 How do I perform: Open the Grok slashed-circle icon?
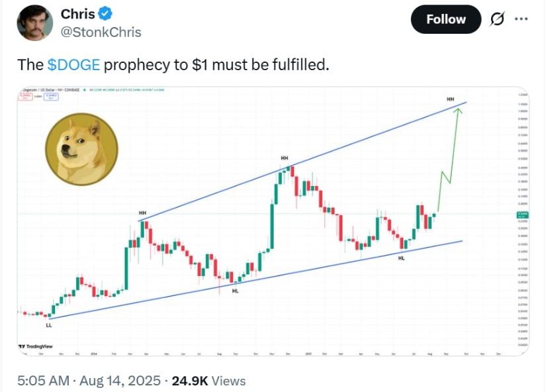pos(496,19)
